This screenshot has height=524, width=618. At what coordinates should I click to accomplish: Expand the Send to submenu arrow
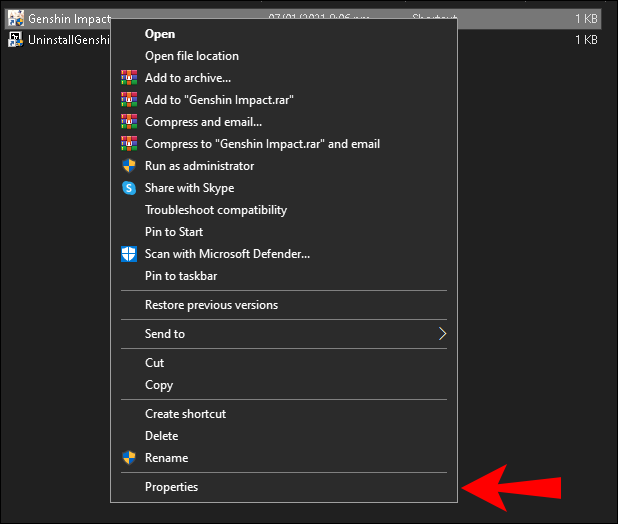coord(442,334)
